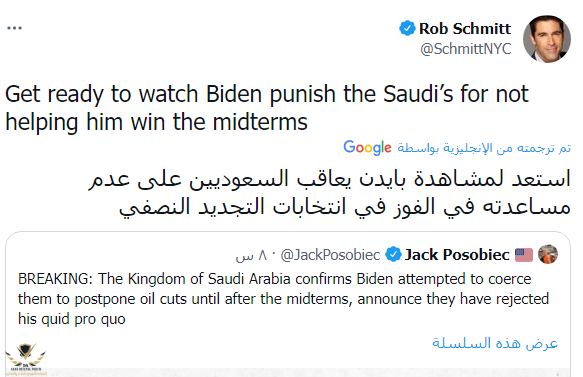Viewport: 583px width, 377px height.
Task: Click Jack Posobiec's verified badge
Action: tap(393, 255)
